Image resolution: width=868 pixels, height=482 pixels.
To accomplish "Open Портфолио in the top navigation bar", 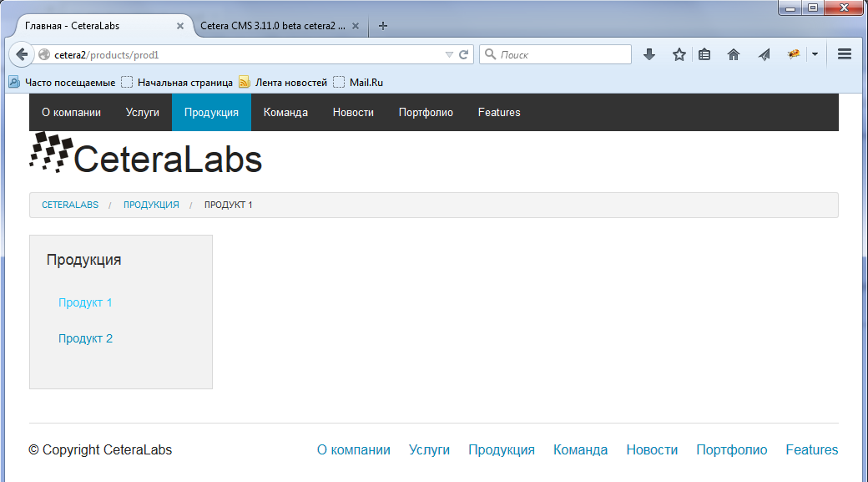I will coord(426,113).
